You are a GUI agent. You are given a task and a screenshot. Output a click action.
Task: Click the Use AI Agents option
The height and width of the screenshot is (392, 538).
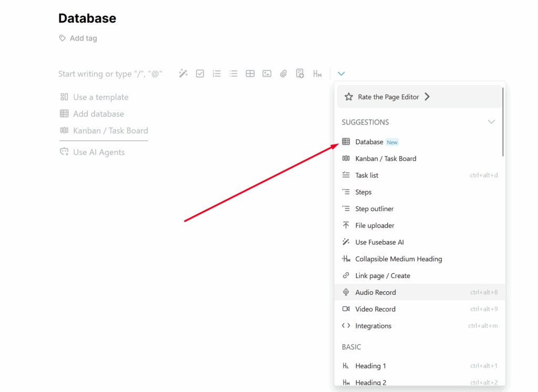[x=99, y=152]
